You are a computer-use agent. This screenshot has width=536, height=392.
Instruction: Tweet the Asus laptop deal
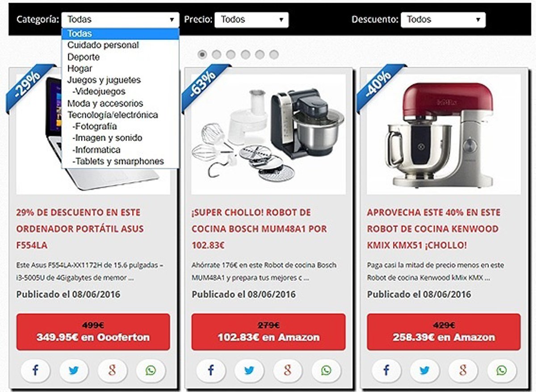point(74,370)
